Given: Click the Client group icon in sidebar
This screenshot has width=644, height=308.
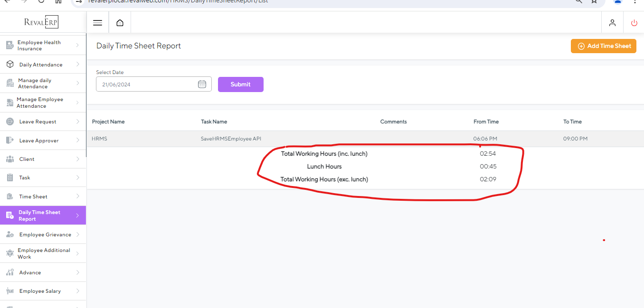Looking at the screenshot, I should pos(10,159).
